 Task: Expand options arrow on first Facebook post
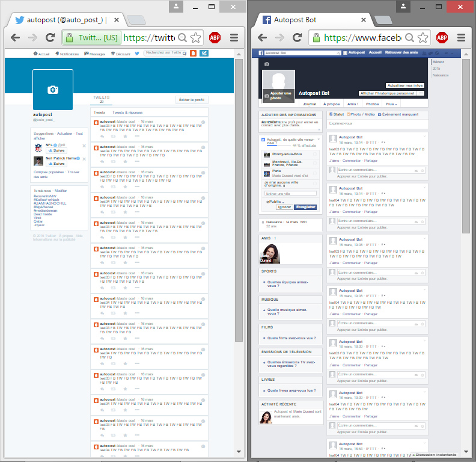tap(424, 137)
